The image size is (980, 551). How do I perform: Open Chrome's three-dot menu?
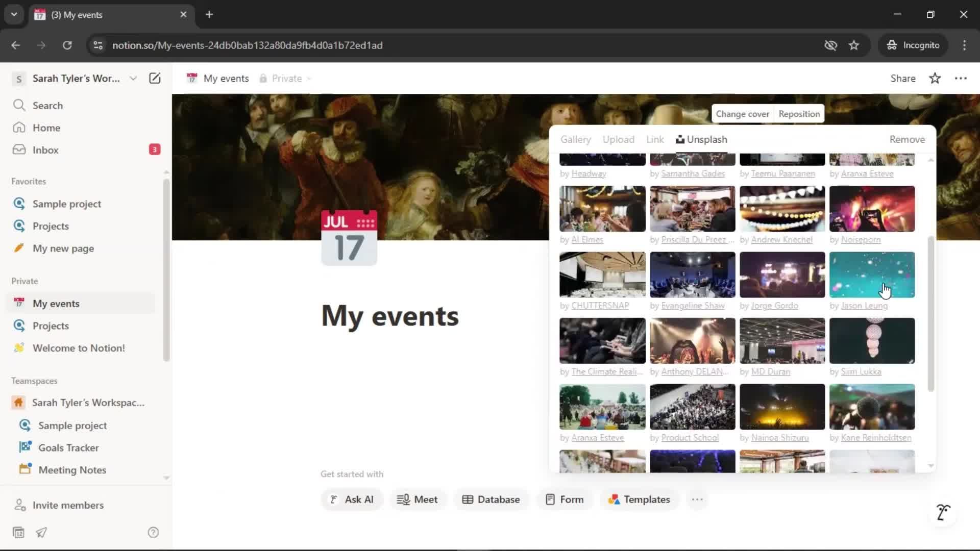[964, 45]
